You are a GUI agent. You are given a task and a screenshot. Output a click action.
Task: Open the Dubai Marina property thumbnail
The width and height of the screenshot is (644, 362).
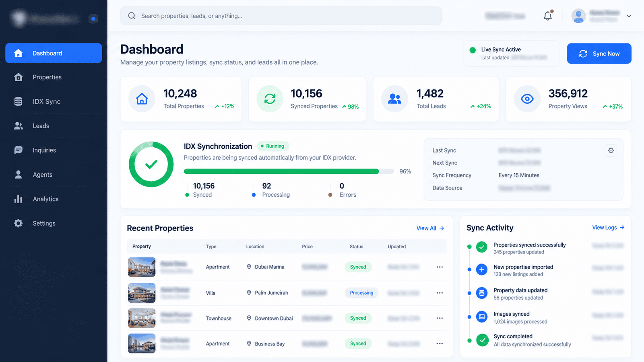click(x=142, y=267)
